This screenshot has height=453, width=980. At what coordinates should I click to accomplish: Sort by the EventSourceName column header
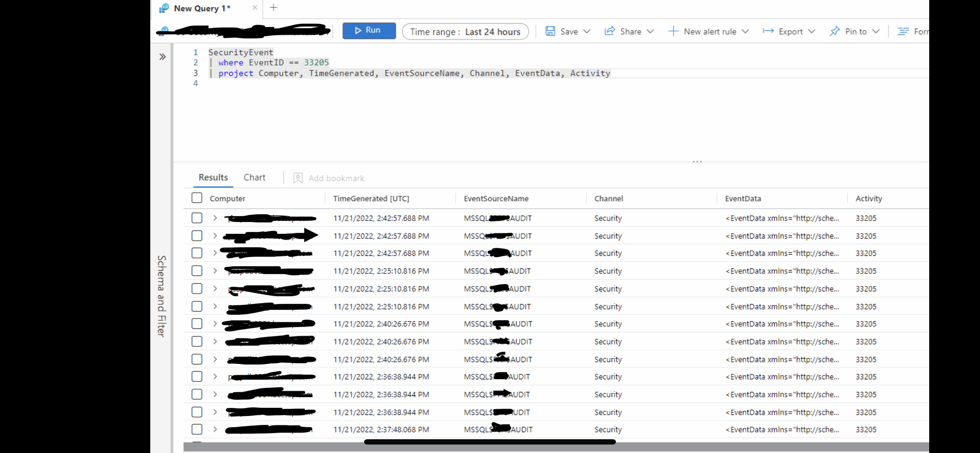click(496, 199)
